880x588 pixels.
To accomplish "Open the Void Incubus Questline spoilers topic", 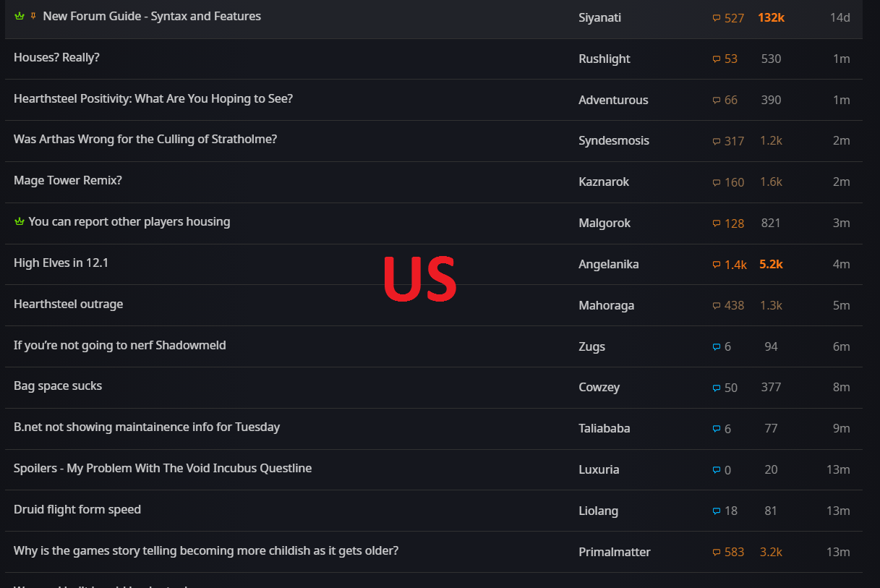I will pyautogui.click(x=163, y=468).
